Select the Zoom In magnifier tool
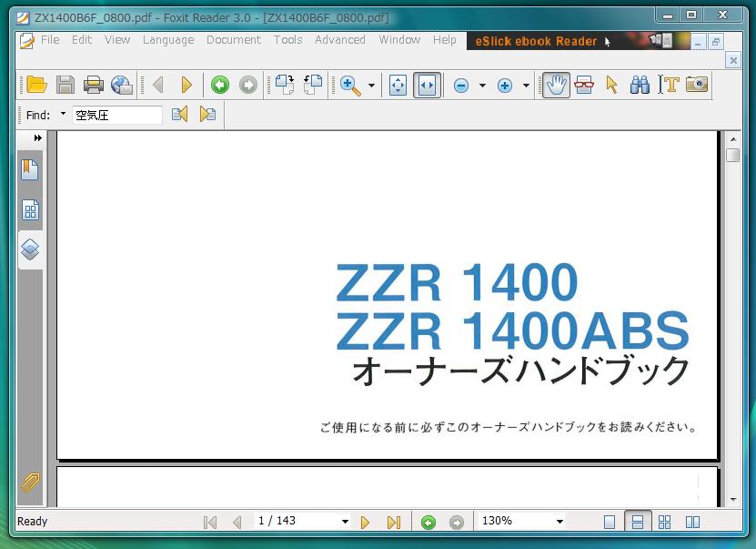 coord(350,86)
